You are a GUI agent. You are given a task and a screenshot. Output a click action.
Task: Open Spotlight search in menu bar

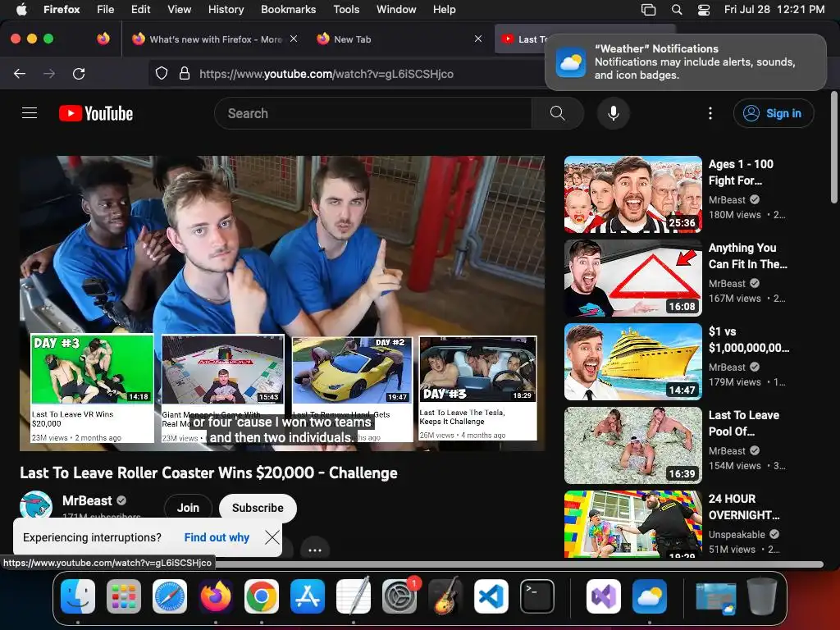point(677,9)
